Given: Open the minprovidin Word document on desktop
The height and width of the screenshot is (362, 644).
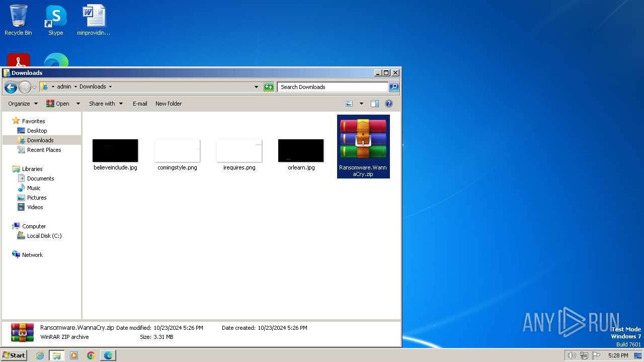Looking at the screenshot, I should pos(94,20).
